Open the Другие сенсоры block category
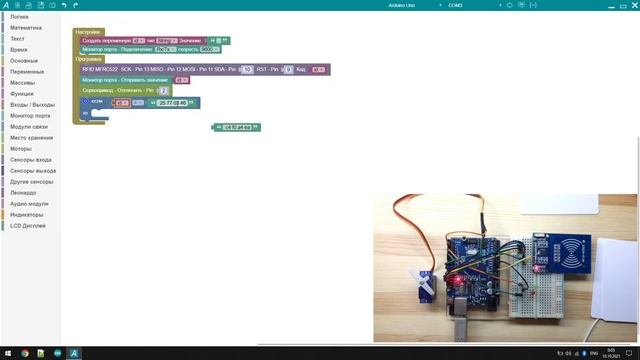Screen dimensions: 640x360 pos(31,182)
